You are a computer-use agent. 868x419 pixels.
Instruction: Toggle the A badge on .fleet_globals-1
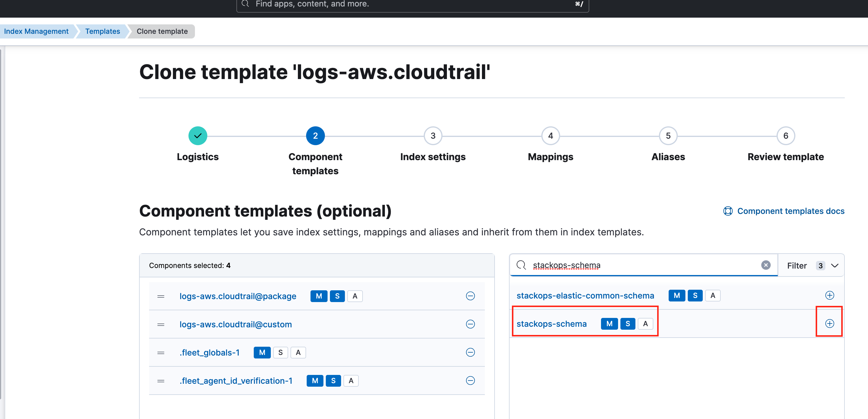tap(298, 352)
